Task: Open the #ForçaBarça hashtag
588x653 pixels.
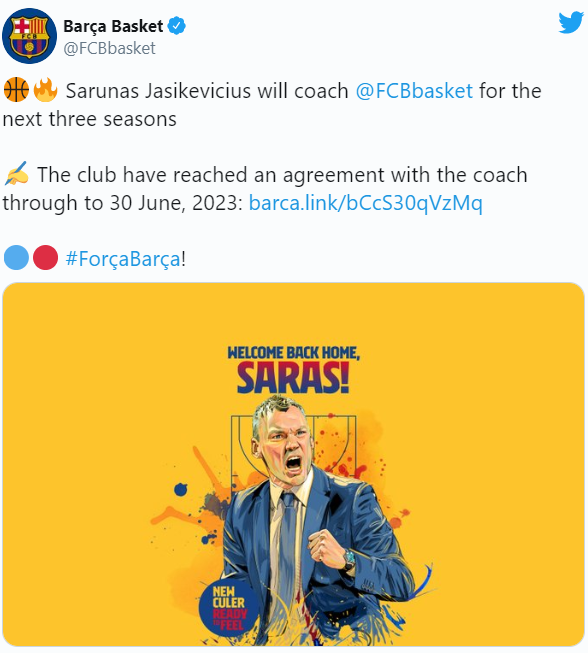Action: [x=124, y=259]
